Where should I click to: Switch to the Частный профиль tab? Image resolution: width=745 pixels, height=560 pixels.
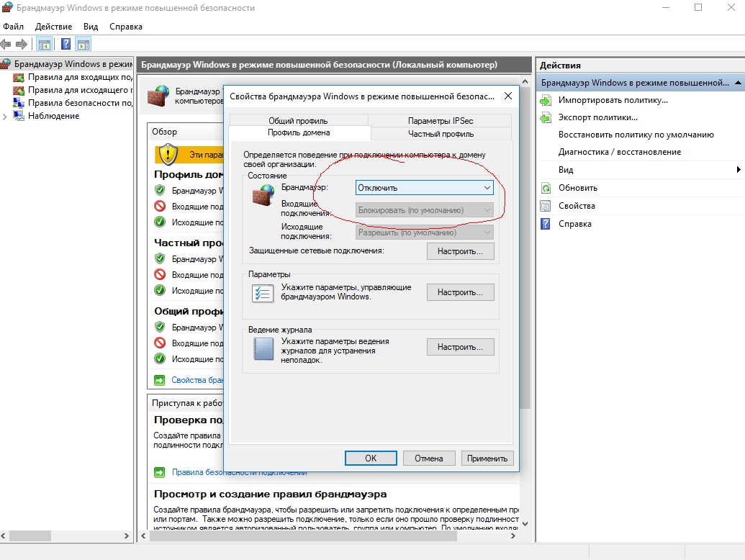click(441, 134)
